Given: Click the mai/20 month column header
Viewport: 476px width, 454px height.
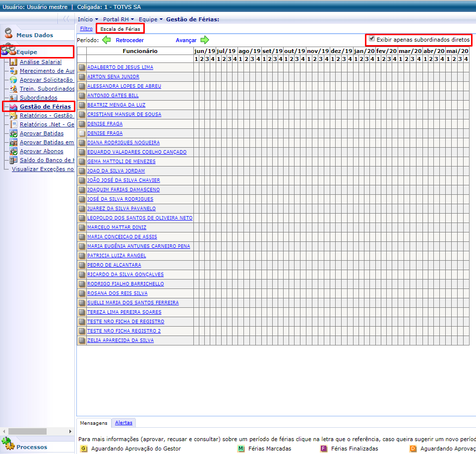Looking at the screenshot, I should tap(457, 51).
